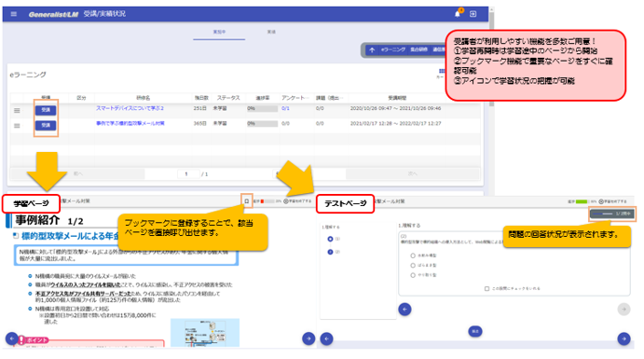The height and width of the screenshot is (359, 644).
Task: Click the up-arrow in the floating navigation bar
Action: pos(372,50)
